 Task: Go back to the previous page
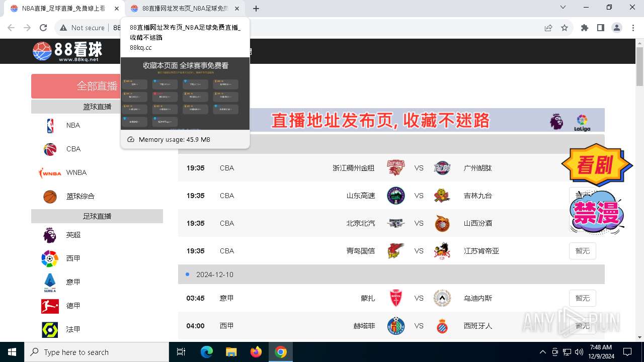coord(11,28)
